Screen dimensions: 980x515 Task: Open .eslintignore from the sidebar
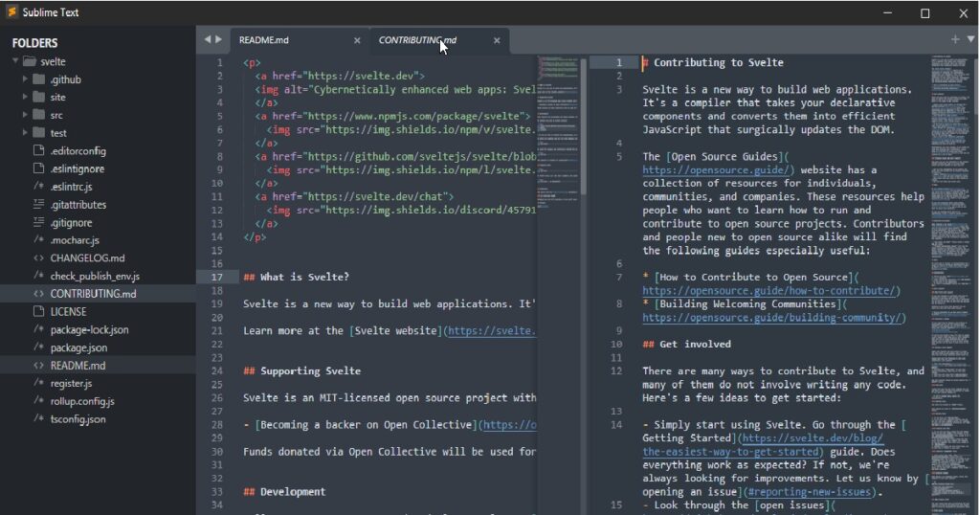(x=78, y=168)
